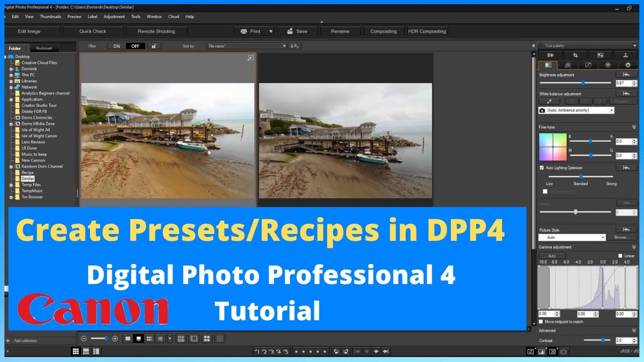Viewport: 644px width, 362px height.
Task: Click Browse for Picture Style
Action: (622, 237)
